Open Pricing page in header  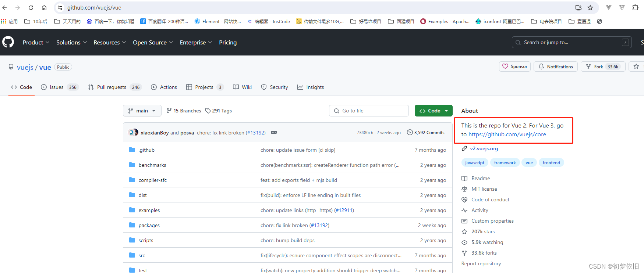coord(228,42)
